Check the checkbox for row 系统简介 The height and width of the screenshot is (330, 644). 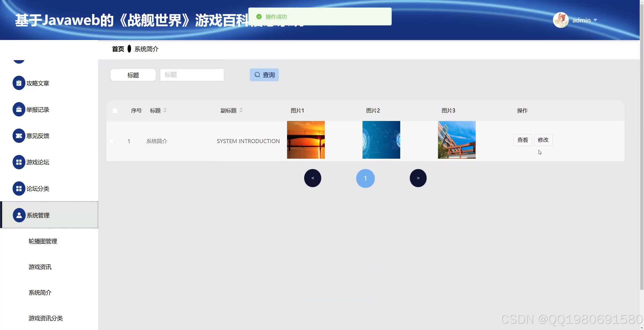click(111, 141)
